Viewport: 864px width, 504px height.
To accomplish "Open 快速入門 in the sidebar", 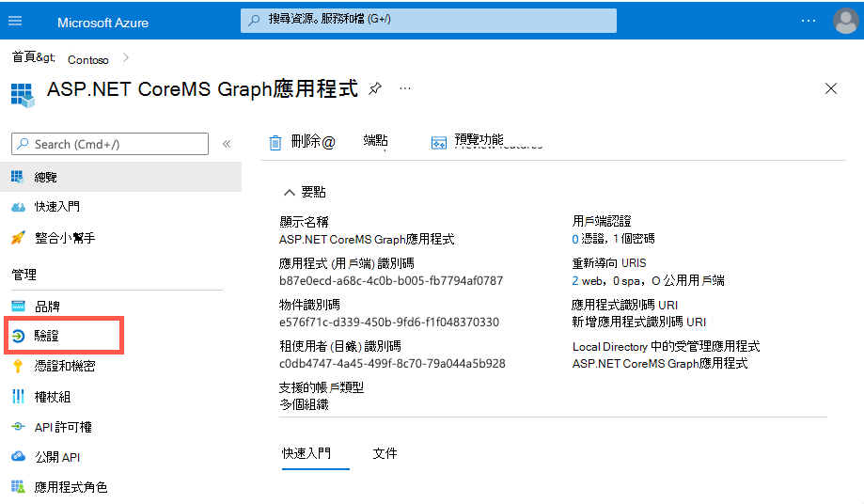I will (56, 207).
